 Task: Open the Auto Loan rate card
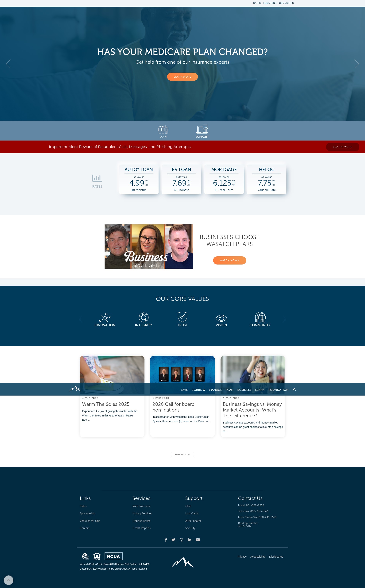click(139, 179)
